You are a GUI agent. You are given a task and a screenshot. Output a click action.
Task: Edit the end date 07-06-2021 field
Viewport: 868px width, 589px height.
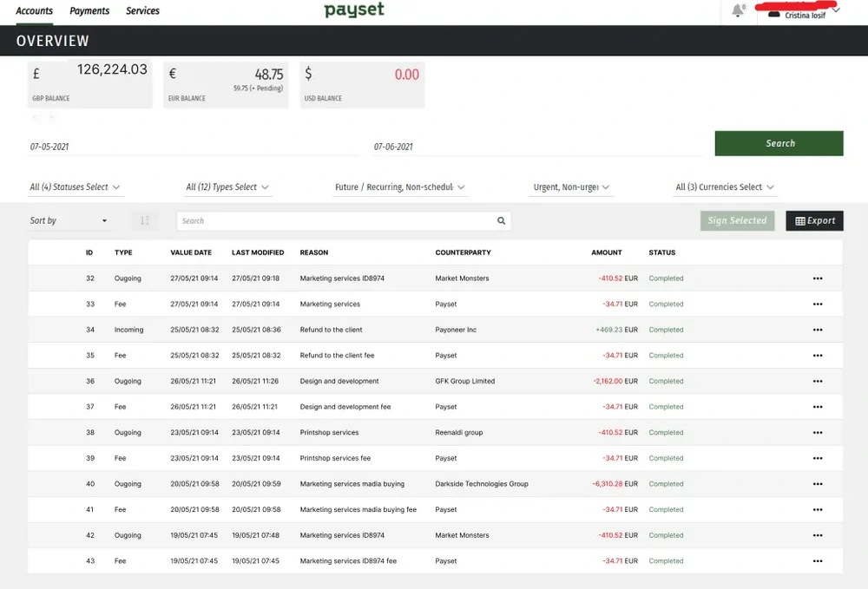[537, 147]
